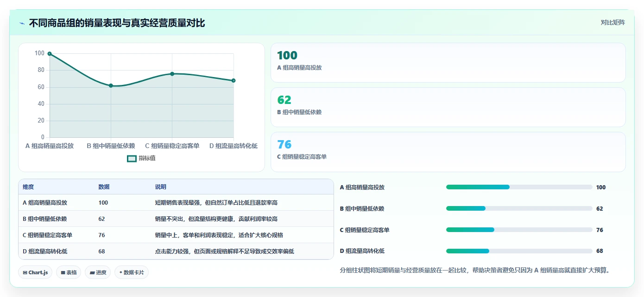
Task: Click the B 组中销量低依赖 progress bar
Action: (x=519, y=208)
